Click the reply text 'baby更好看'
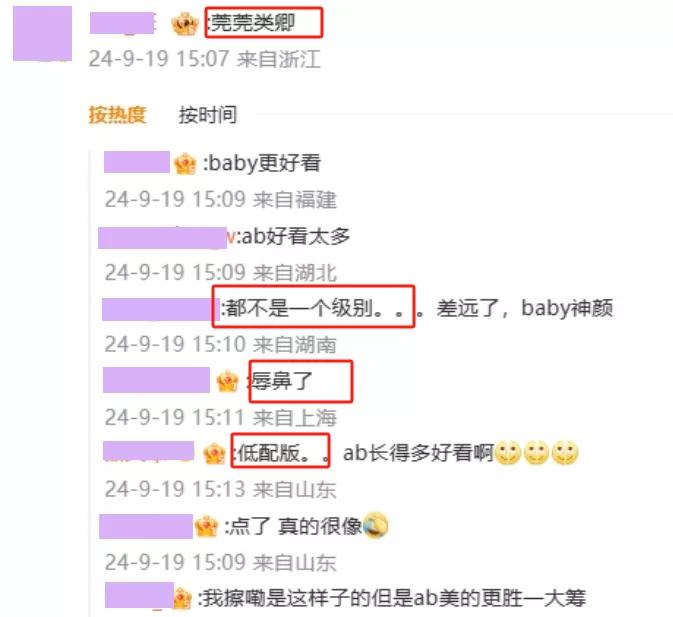 [x=264, y=163]
